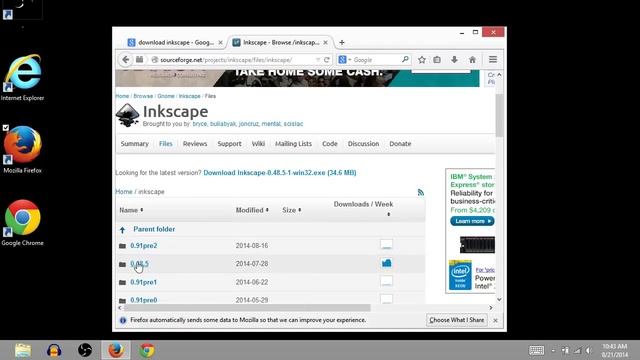Click the Inkscape project logo
Image resolution: width=640 pixels, height=360 pixels.
(127, 115)
